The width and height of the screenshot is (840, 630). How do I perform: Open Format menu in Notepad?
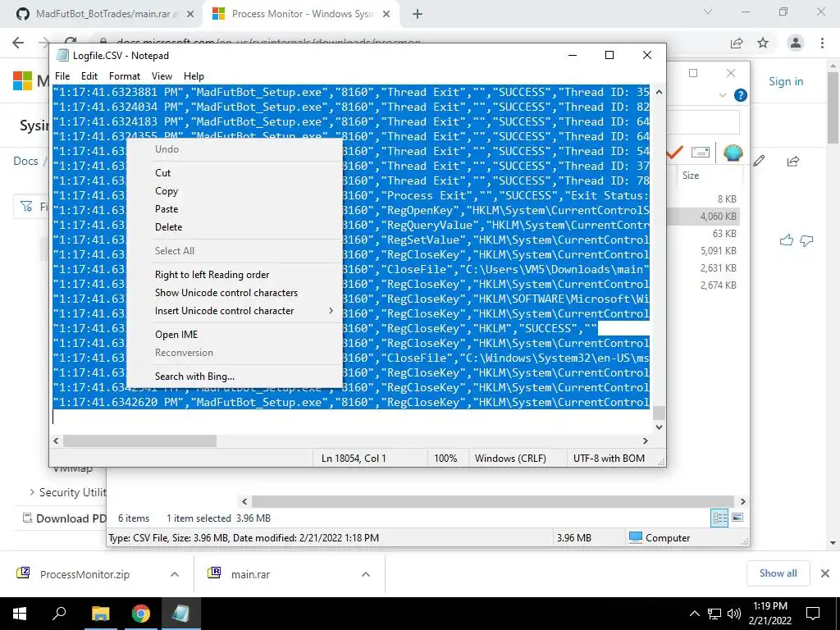[125, 76]
